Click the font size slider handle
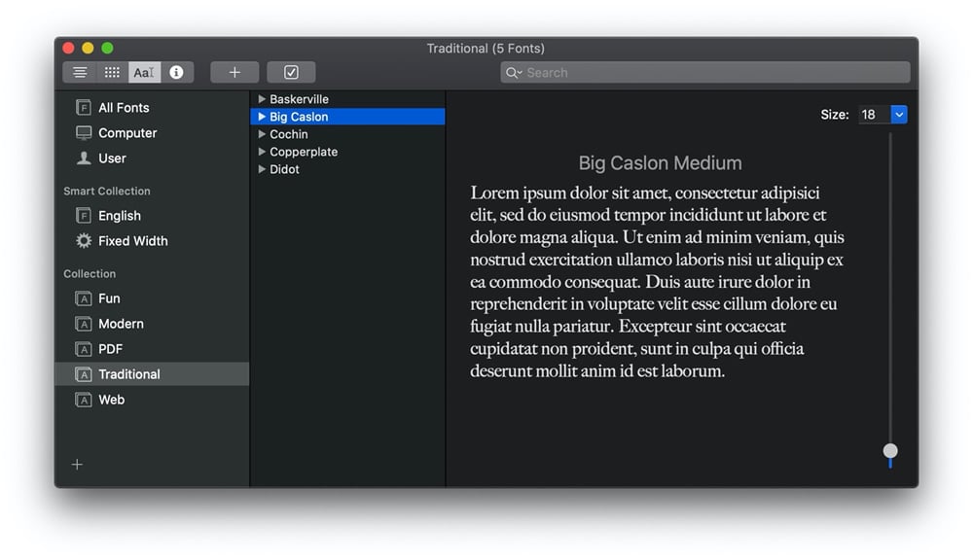This screenshot has width=973, height=560. 890,451
